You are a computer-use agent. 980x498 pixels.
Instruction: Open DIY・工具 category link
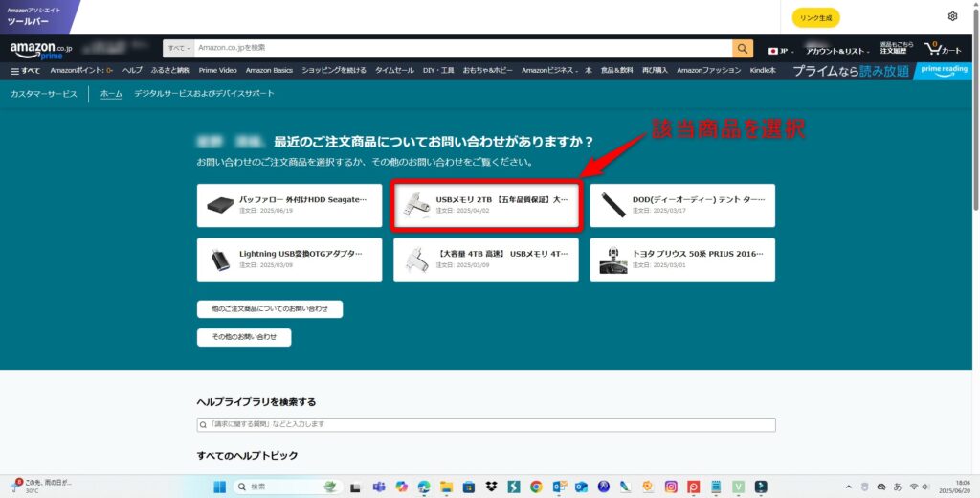tap(438, 71)
